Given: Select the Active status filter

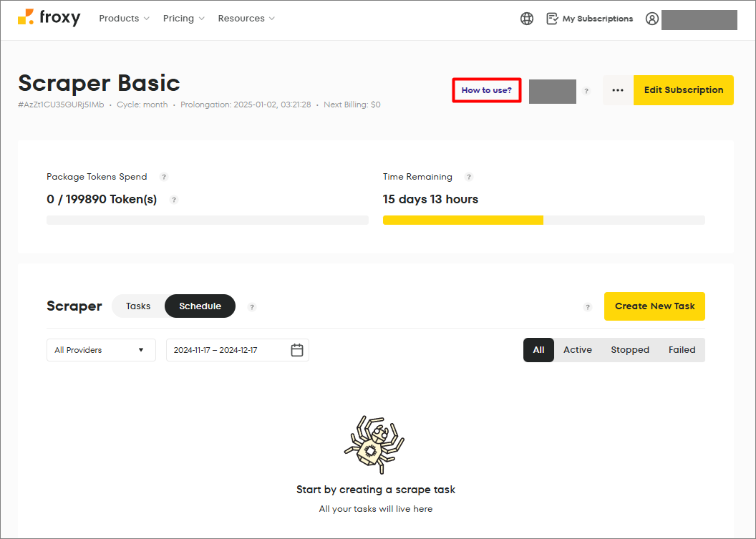Looking at the screenshot, I should click(x=578, y=350).
